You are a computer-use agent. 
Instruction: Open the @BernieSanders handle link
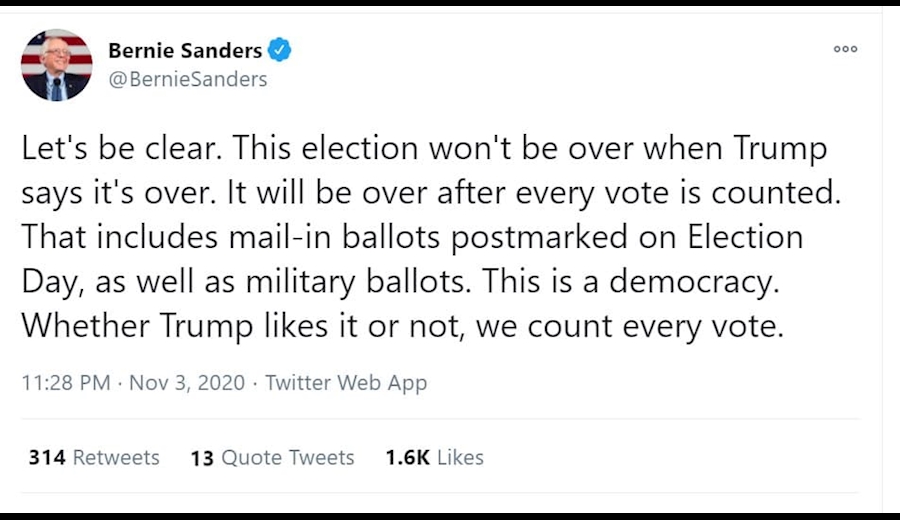pos(187,79)
